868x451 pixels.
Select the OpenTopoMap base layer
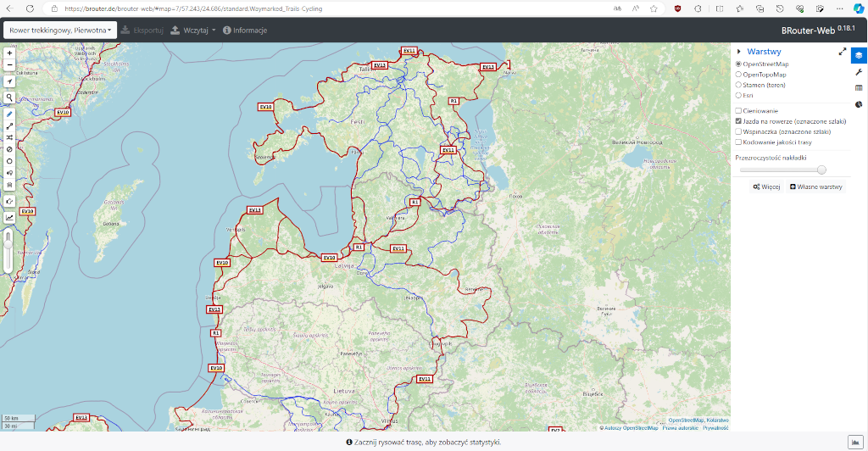738,75
